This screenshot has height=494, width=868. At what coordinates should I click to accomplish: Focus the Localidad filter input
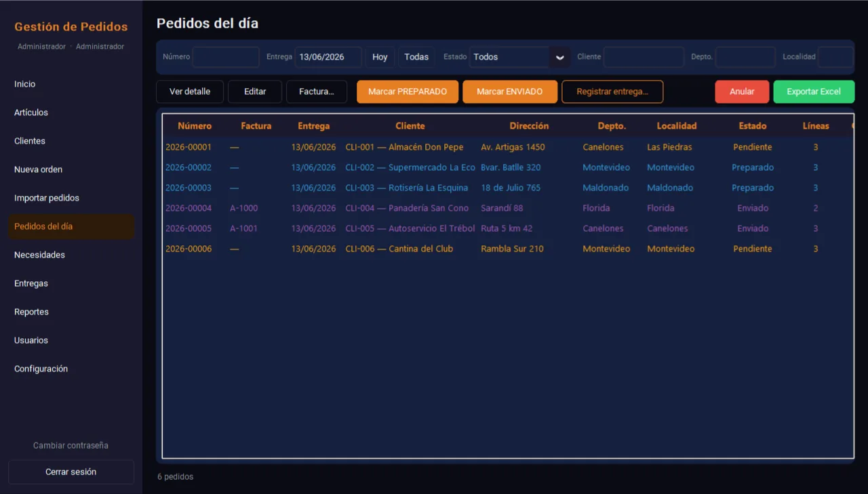pyautogui.click(x=835, y=57)
